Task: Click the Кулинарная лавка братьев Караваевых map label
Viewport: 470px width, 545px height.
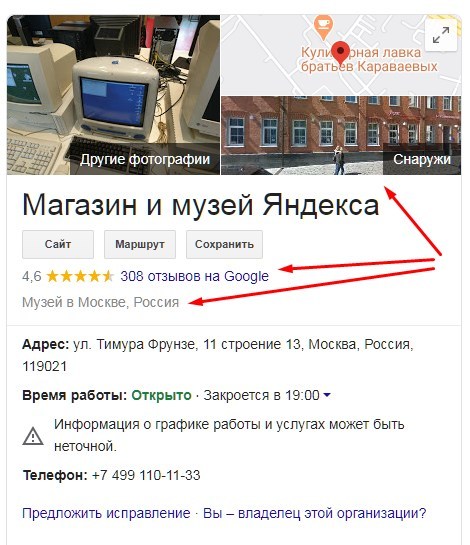Action: click(x=369, y=59)
